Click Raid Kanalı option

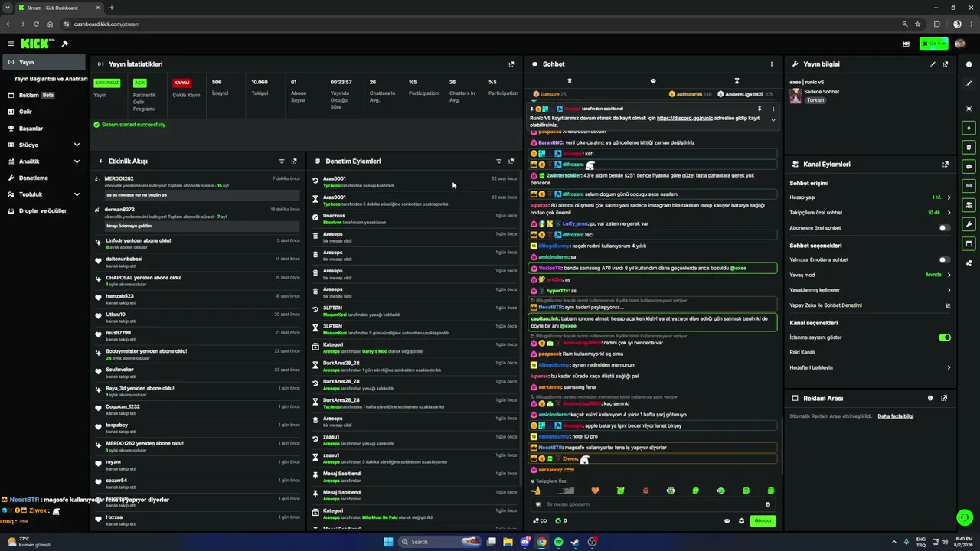802,352
